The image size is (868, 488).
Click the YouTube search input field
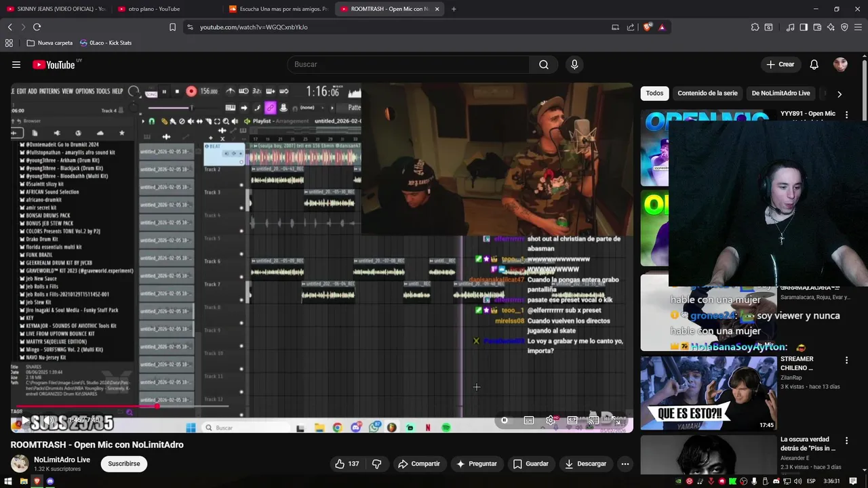409,64
